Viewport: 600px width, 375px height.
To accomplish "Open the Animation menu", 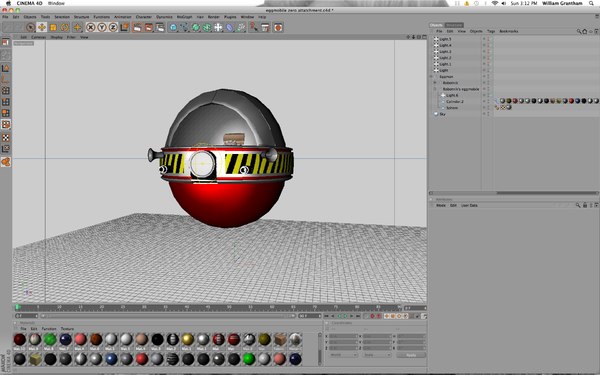I will tap(122, 17).
